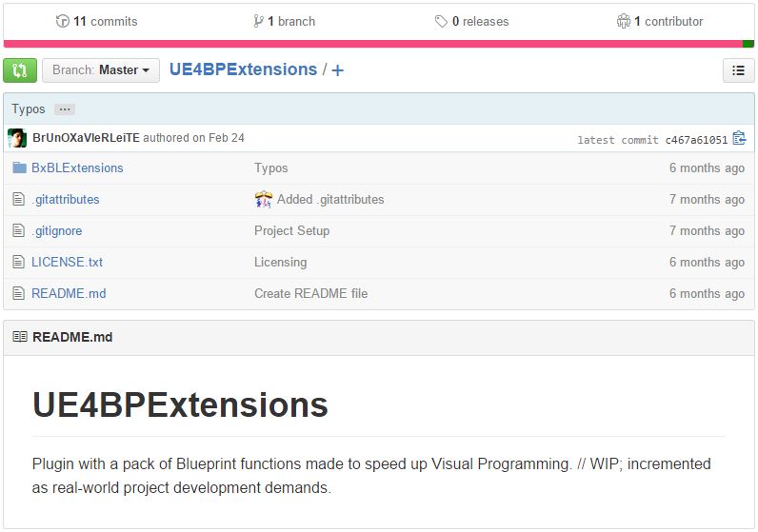The width and height of the screenshot is (758, 532).
Task: Open the LICENSE.txt file
Action: click(67, 263)
